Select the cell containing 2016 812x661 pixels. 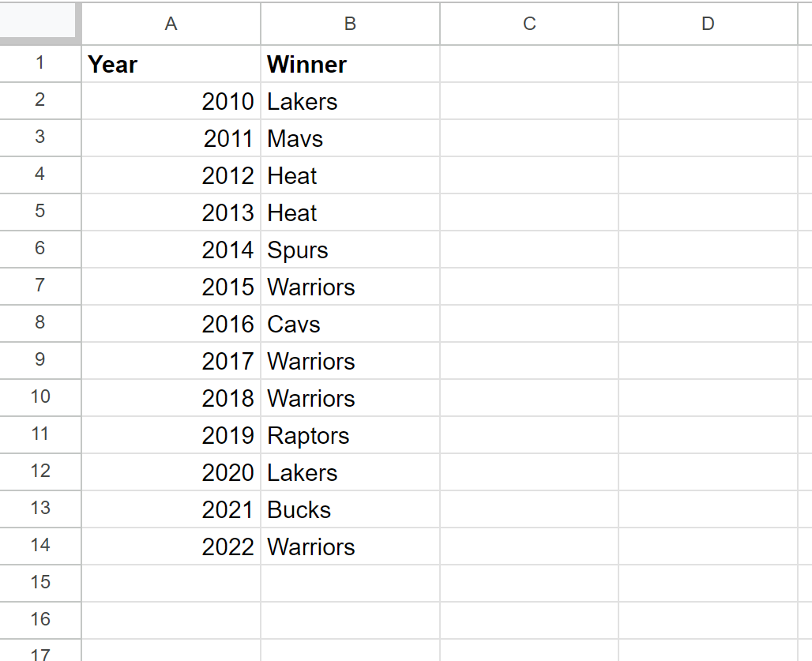(171, 324)
